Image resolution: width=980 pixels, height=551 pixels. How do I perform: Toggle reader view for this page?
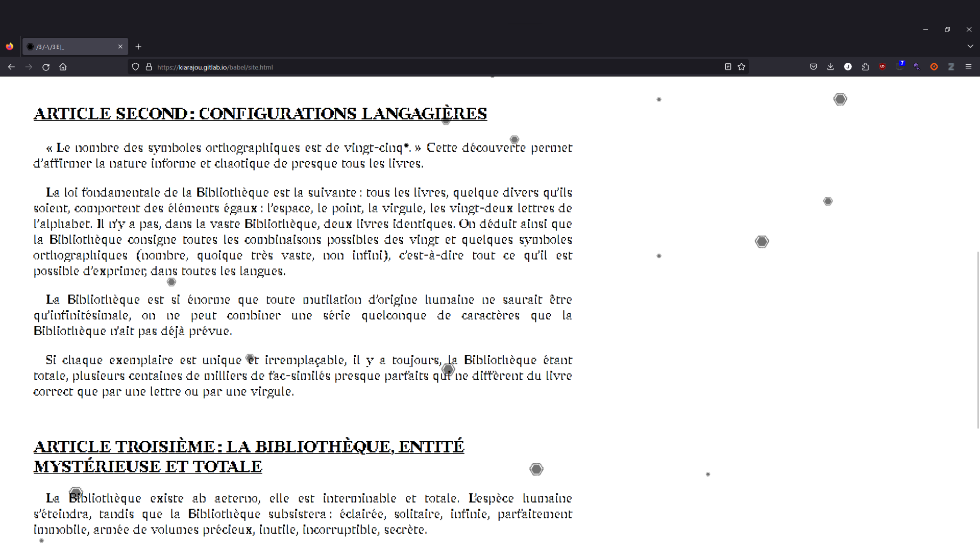[728, 67]
